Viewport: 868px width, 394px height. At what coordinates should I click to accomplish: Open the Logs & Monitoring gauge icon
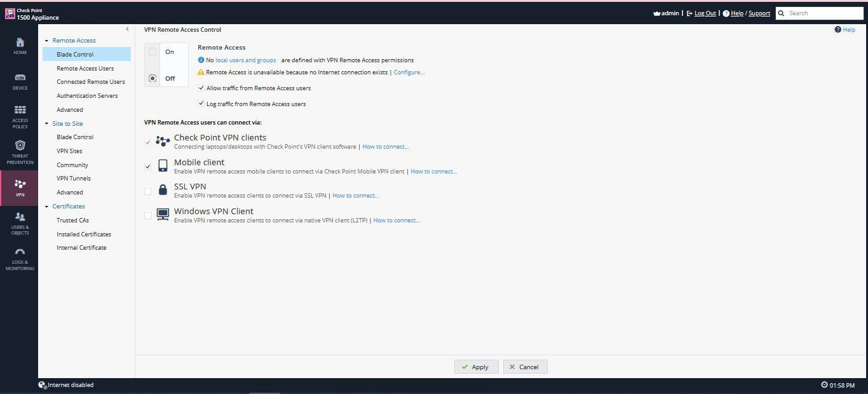point(20,252)
